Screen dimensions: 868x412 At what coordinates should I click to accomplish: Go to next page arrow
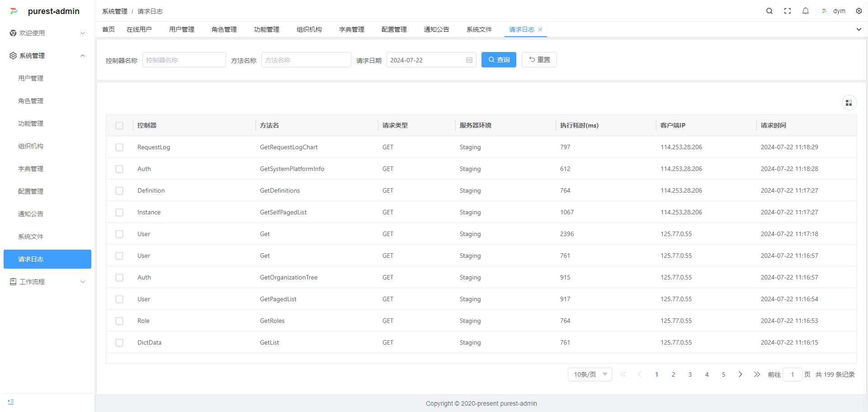740,374
